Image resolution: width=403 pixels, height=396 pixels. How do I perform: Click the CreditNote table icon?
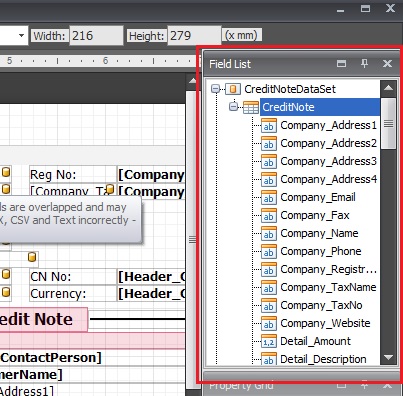[251, 107]
